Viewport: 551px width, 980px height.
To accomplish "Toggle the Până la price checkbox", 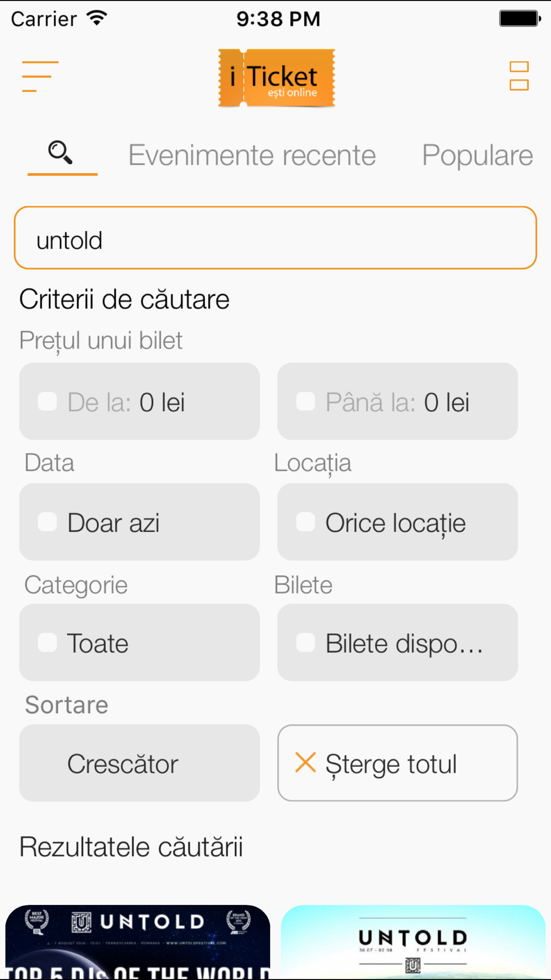I will tap(305, 401).
